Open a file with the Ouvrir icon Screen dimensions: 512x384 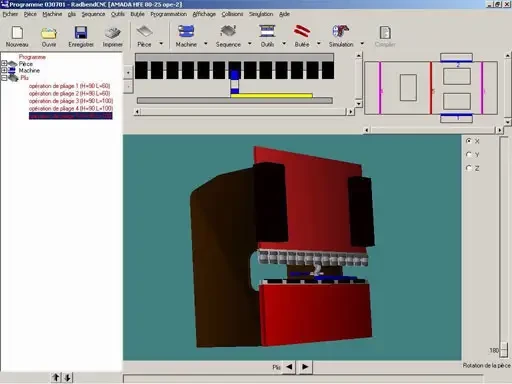pyautogui.click(x=49, y=33)
